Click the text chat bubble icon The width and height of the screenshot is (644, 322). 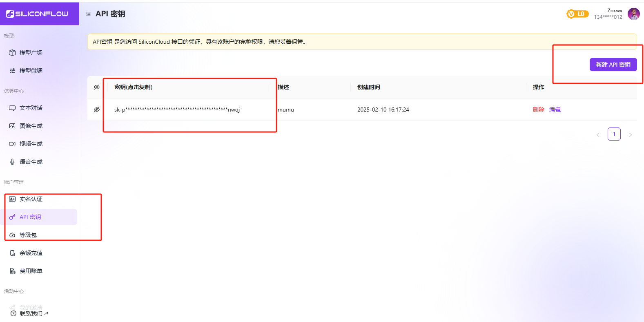[12, 108]
